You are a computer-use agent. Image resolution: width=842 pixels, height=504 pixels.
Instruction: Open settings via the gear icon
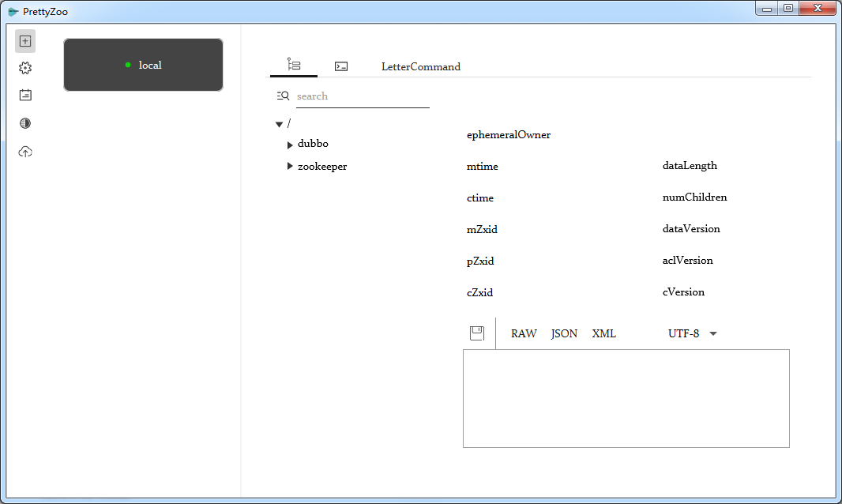click(x=25, y=68)
